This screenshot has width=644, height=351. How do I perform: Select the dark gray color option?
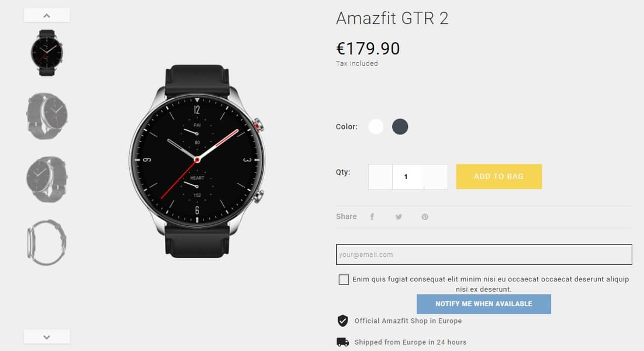[x=400, y=126]
